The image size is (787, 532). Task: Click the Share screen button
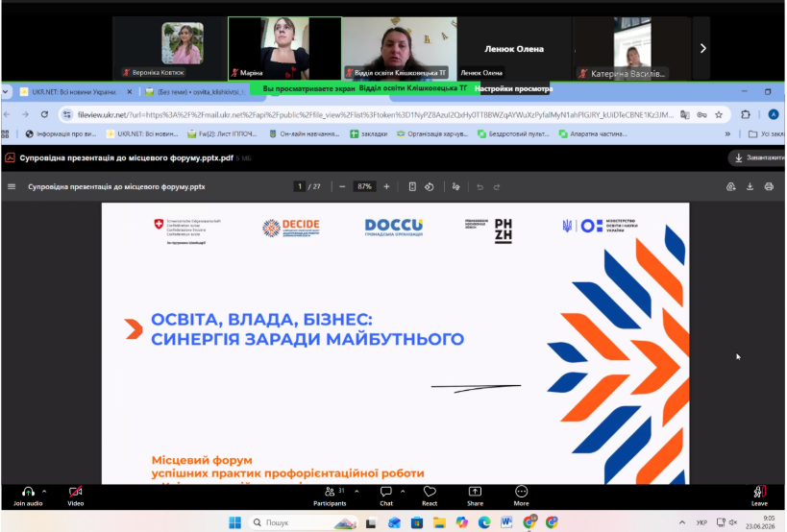pos(475,496)
